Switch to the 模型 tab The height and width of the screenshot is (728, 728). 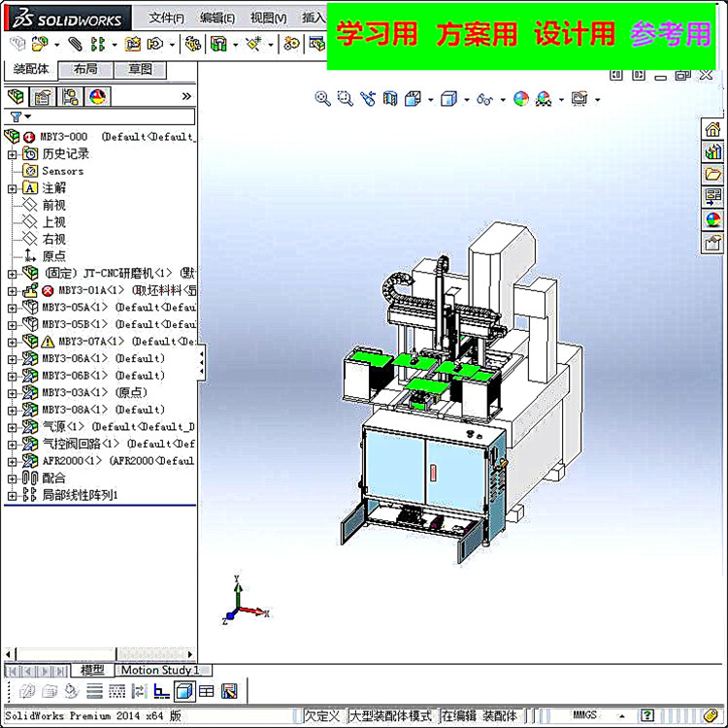click(x=92, y=670)
